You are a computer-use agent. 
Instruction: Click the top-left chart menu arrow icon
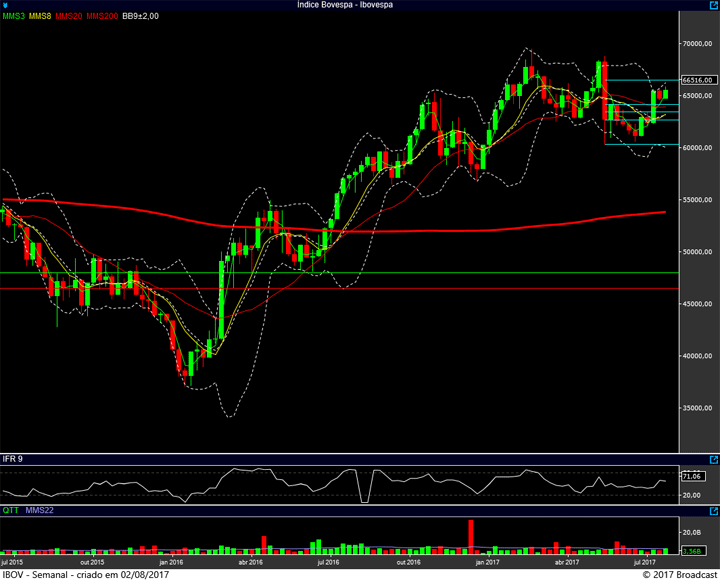[6, 5]
